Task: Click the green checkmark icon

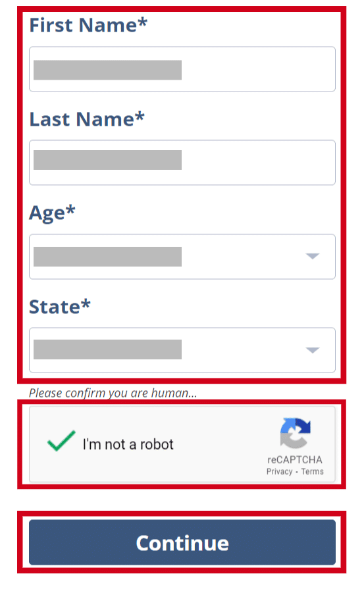Action: [61, 440]
